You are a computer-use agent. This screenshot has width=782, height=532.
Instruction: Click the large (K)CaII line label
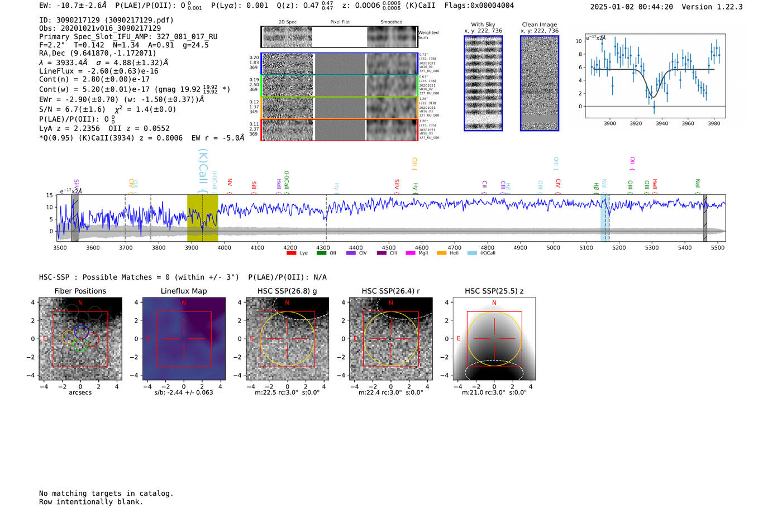click(203, 171)
